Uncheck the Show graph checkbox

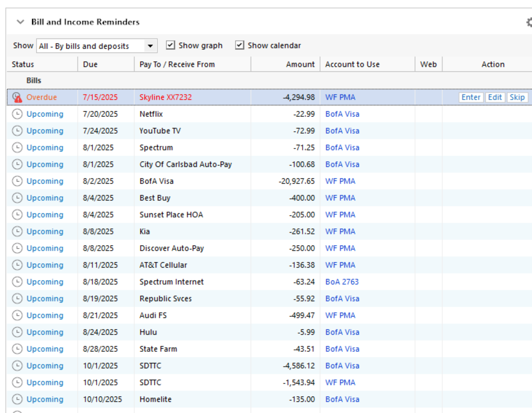coord(170,45)
